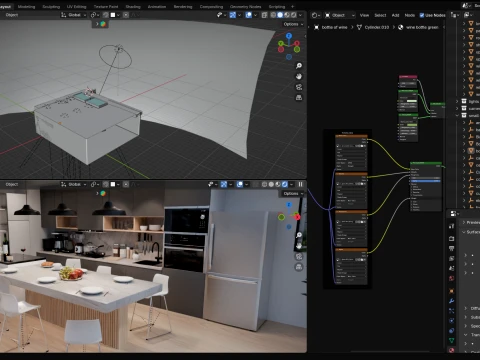This screenshot has width=480, height=360.
Task: Toggle camera view icon in the bottom viewport
Action: pos(299,256)
